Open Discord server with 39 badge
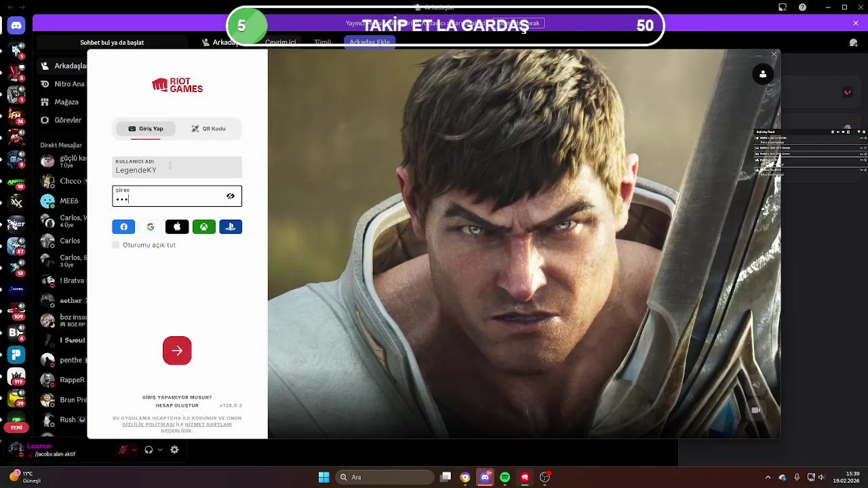The image size is (868, 488). click(16, 399)
